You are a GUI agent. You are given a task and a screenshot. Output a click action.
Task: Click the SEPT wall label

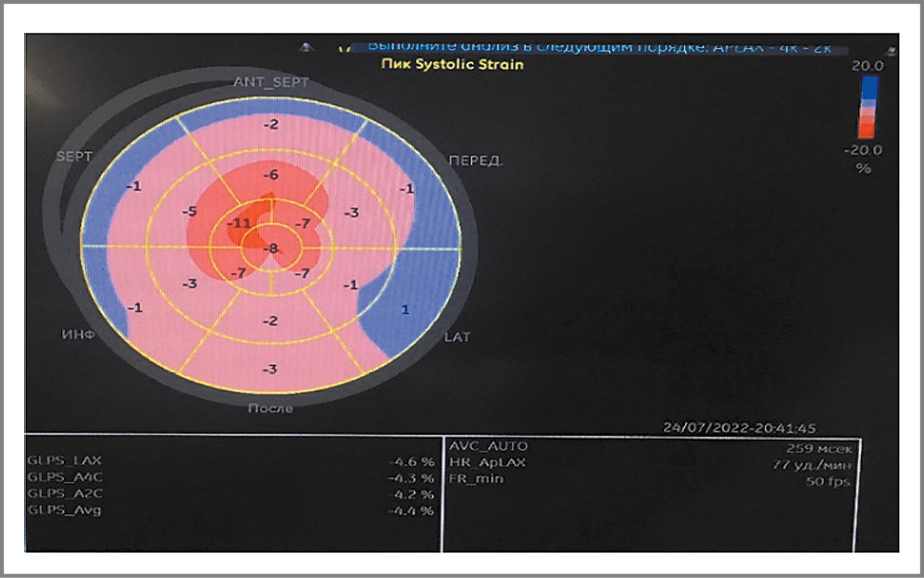(x=74, y=157)
